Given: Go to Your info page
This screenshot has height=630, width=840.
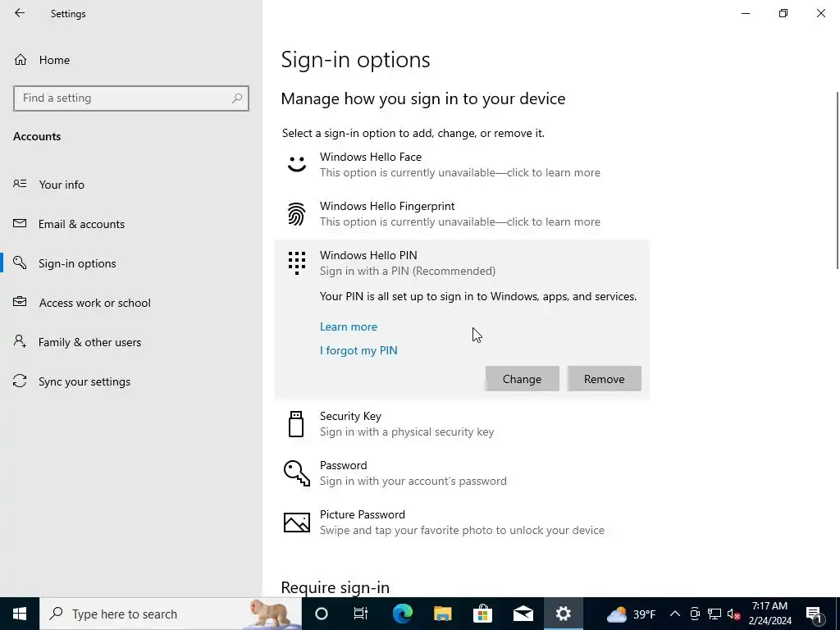Looking at the screenshot, I should point(62,185).
